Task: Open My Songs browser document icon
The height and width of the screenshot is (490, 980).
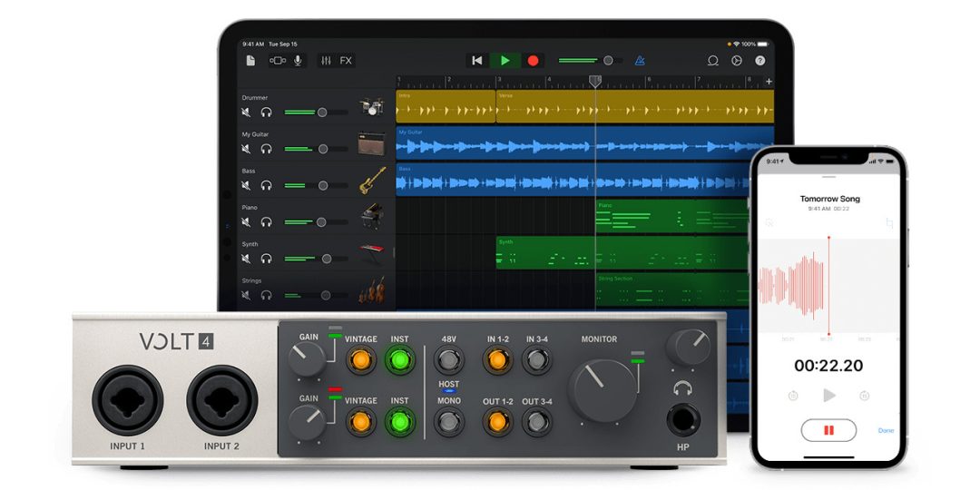Action: click(250, 61)
